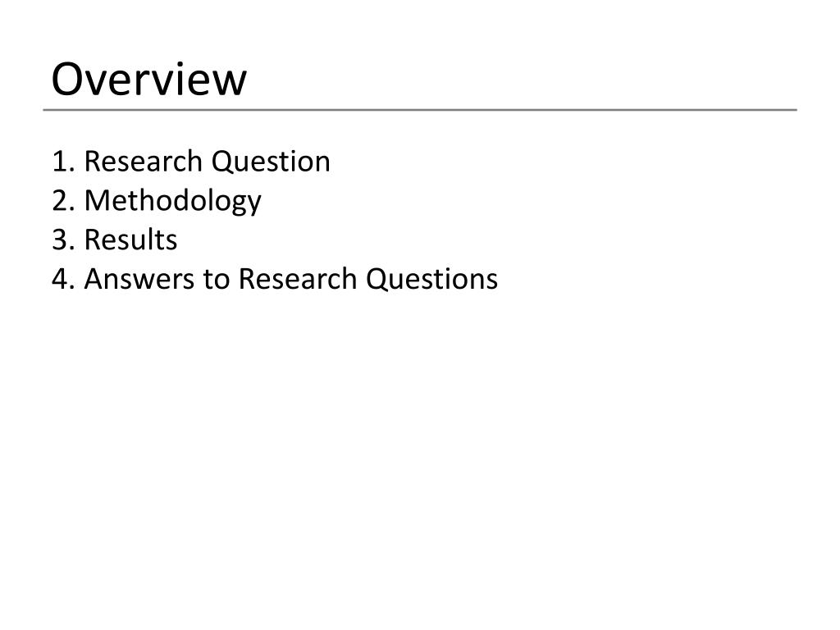Screen dimensions: 840x630
Task: Click the letter M in Methodology
Action: coord(96,200)
